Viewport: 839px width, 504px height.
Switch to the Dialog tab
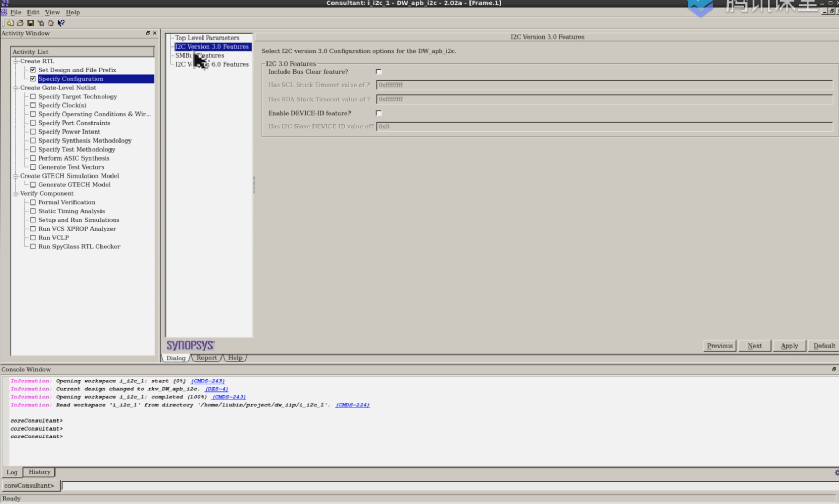click(176, 358)
